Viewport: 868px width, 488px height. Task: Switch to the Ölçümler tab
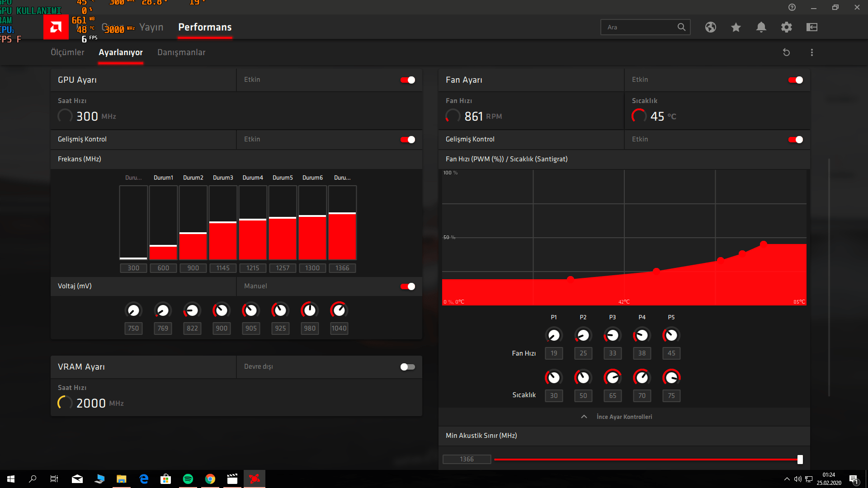pos(67,52)
